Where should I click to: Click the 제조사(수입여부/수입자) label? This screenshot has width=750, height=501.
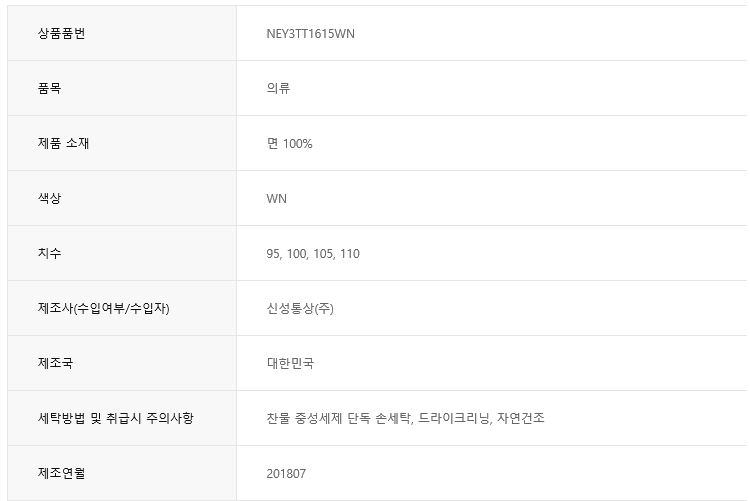(x=103, y=308)
